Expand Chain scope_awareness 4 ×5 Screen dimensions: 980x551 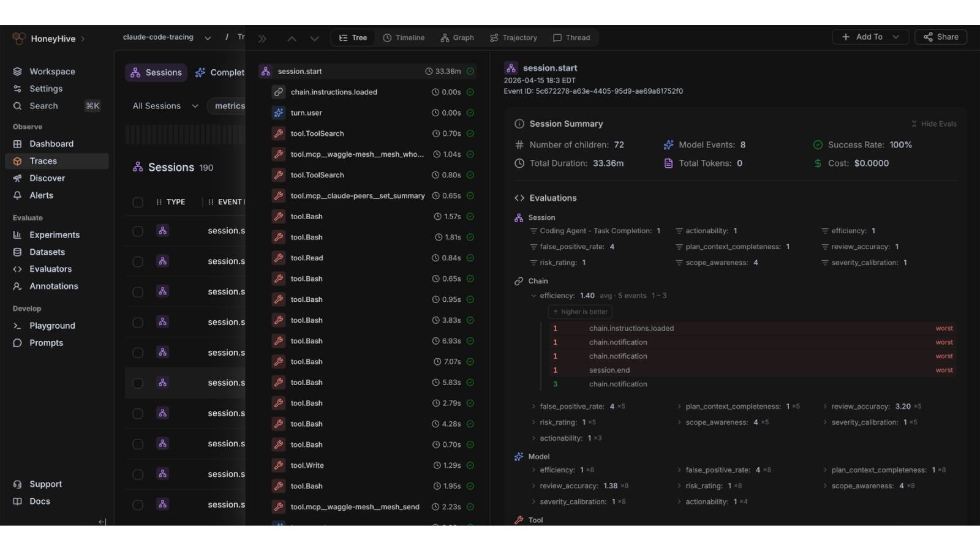click(679, 422)
